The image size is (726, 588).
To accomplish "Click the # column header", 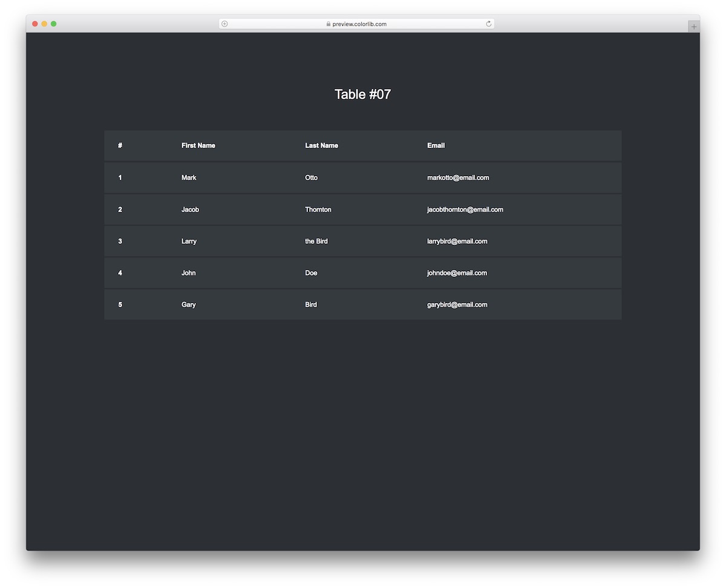I will (120, 145).
